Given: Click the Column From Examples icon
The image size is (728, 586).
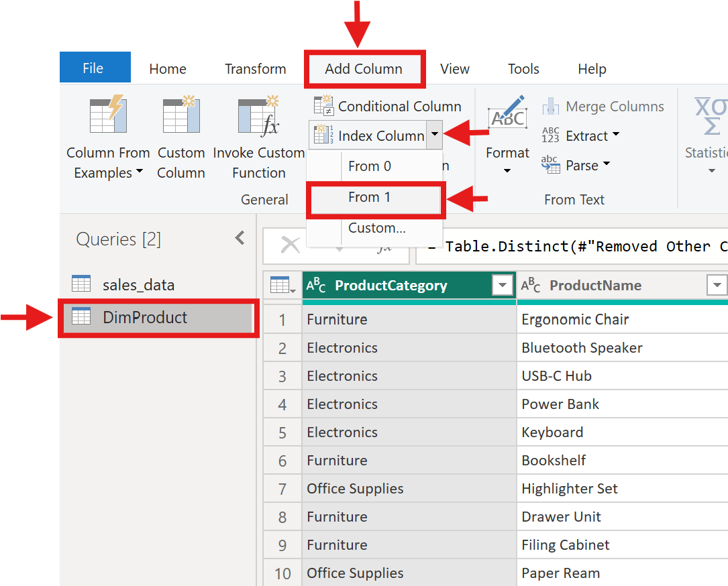Looking at the screenshot, I should pyautogui.click(x=108, y=114).
